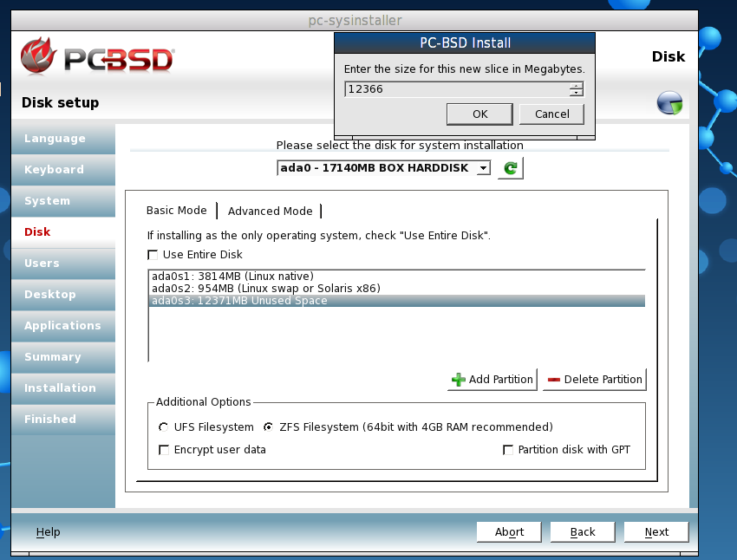Click the pc-sysinstaller window title bar

click(x=355, y=20)
